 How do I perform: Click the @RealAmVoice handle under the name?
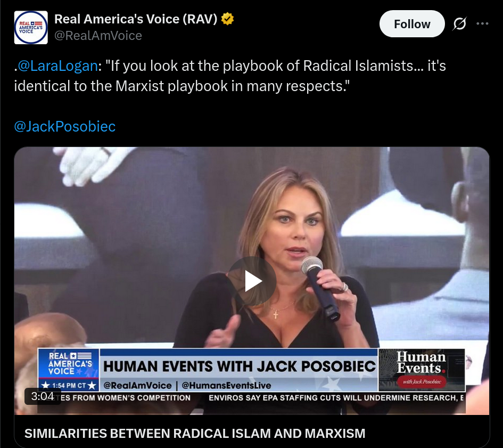tap(98, 36)
